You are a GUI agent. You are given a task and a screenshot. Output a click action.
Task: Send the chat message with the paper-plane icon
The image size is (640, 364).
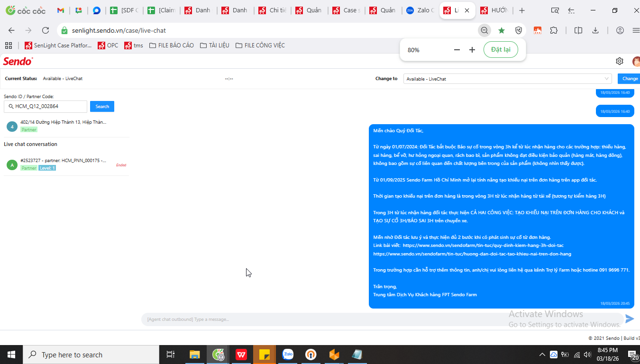[630, 319]
